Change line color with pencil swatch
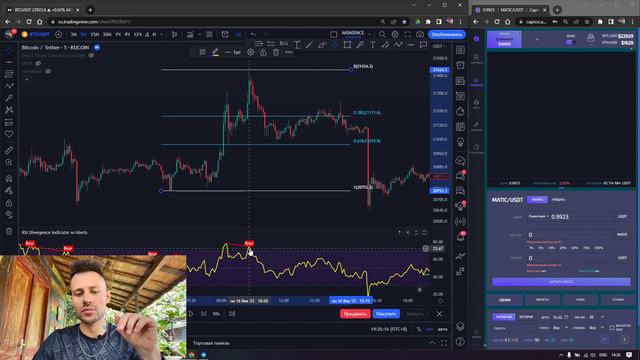 coord(215,52)
